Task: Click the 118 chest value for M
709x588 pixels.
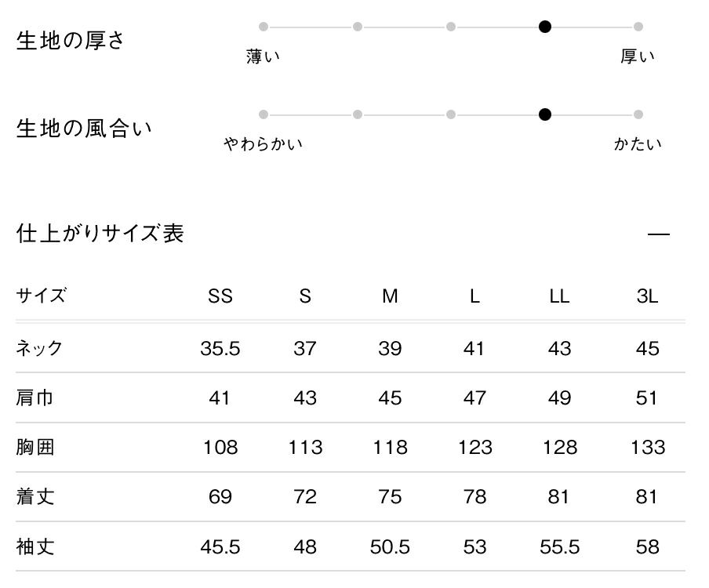Action: (390, 448)
